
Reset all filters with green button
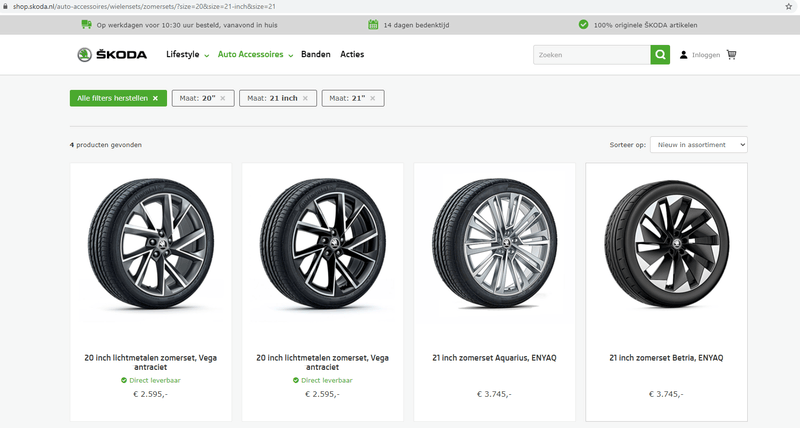[118, 98]
